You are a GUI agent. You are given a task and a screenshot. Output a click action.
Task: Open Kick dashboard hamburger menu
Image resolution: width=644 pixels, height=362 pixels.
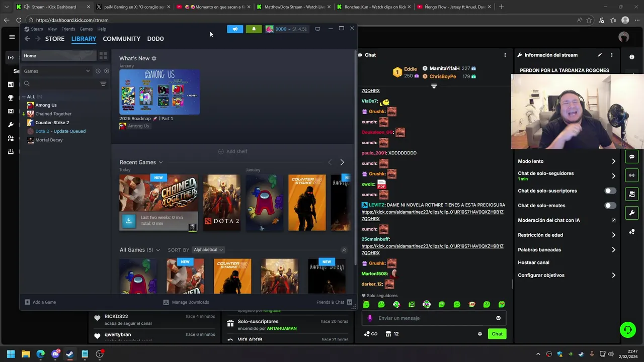pos(12,37)
